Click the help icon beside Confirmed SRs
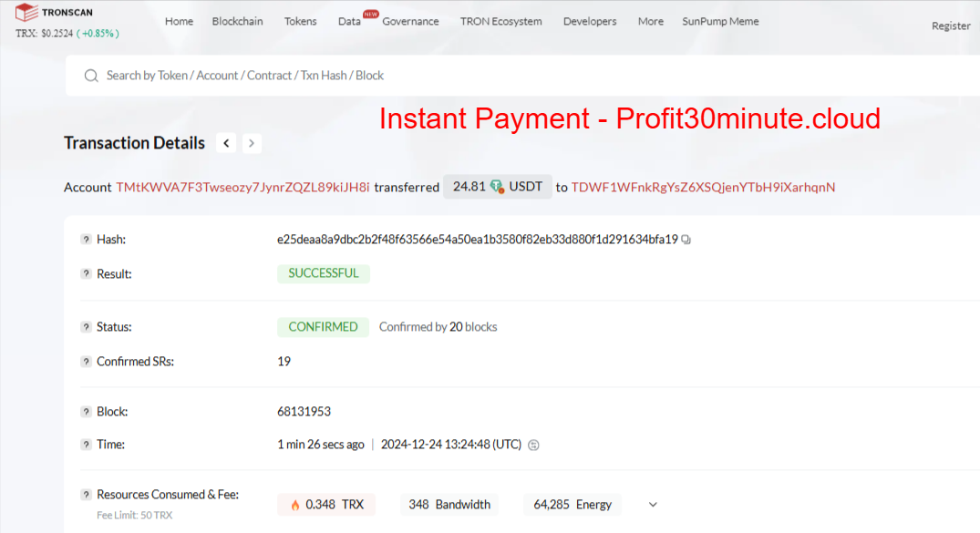Screen dimensions: 980x533 (87, 361)
